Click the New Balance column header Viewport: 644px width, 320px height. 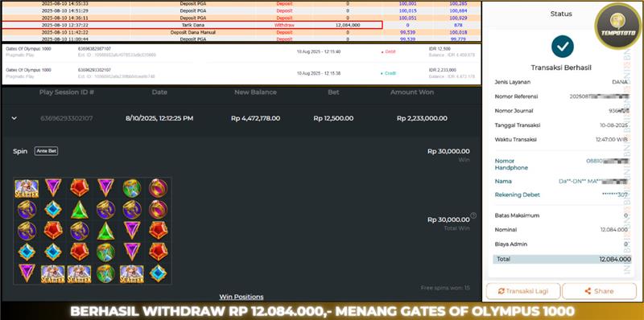click(255, 92)
